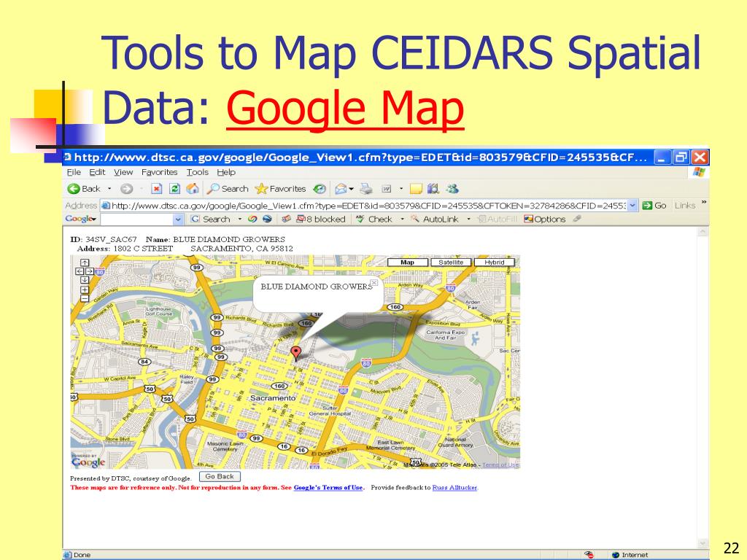Stop loading the page with the Stop icon
The image size is (747, 560).
pyautogui.click(x=156, y=189)
